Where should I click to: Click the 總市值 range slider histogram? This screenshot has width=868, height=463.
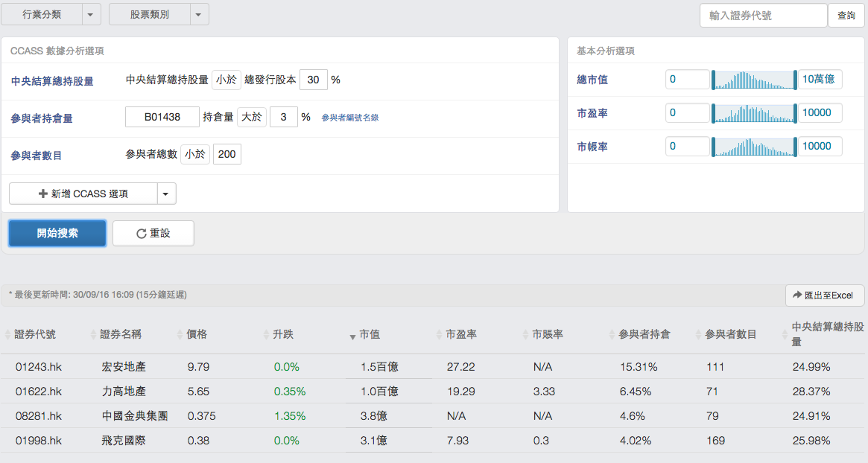[x=754, y=80]
